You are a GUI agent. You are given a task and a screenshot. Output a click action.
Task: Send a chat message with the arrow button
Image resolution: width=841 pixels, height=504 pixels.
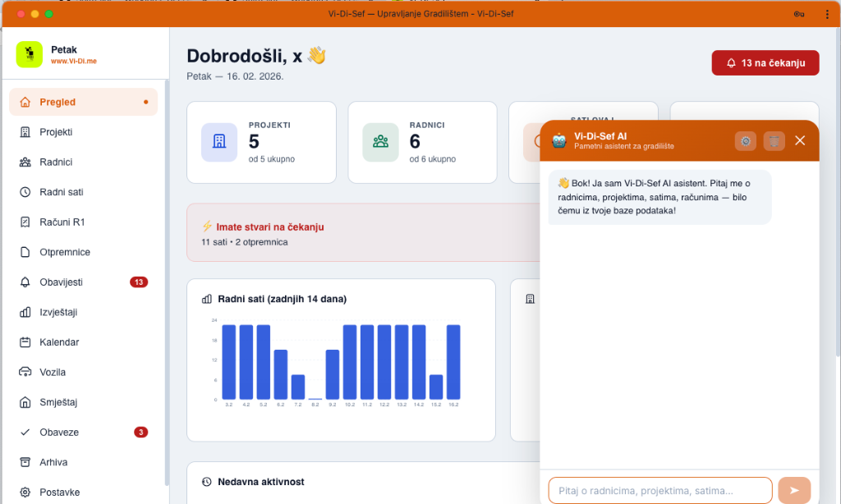click(793, 490)
